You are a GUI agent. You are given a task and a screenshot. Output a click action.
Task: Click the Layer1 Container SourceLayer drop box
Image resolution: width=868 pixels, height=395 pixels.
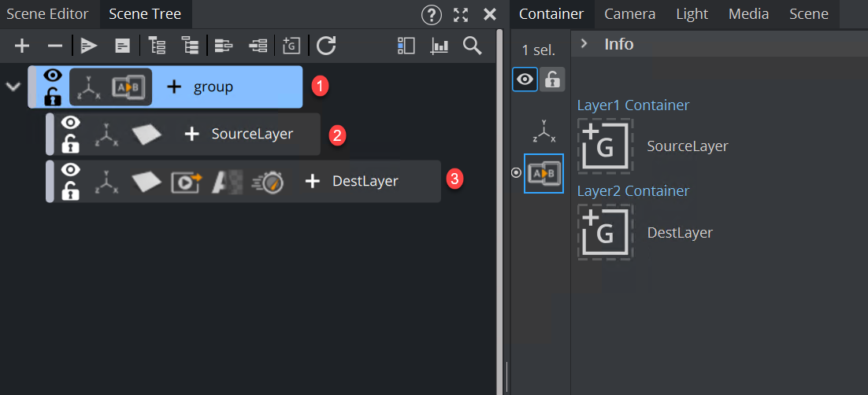[x=605, y=146]
